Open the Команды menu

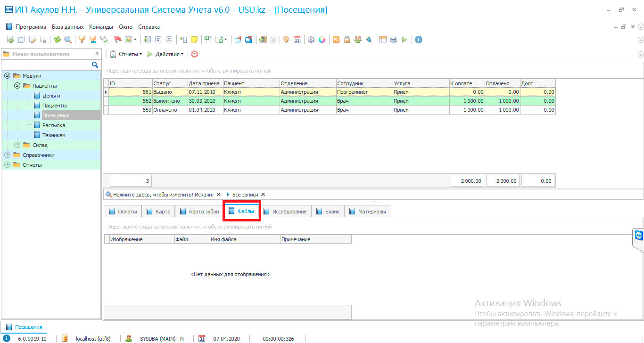pos(101,27)
